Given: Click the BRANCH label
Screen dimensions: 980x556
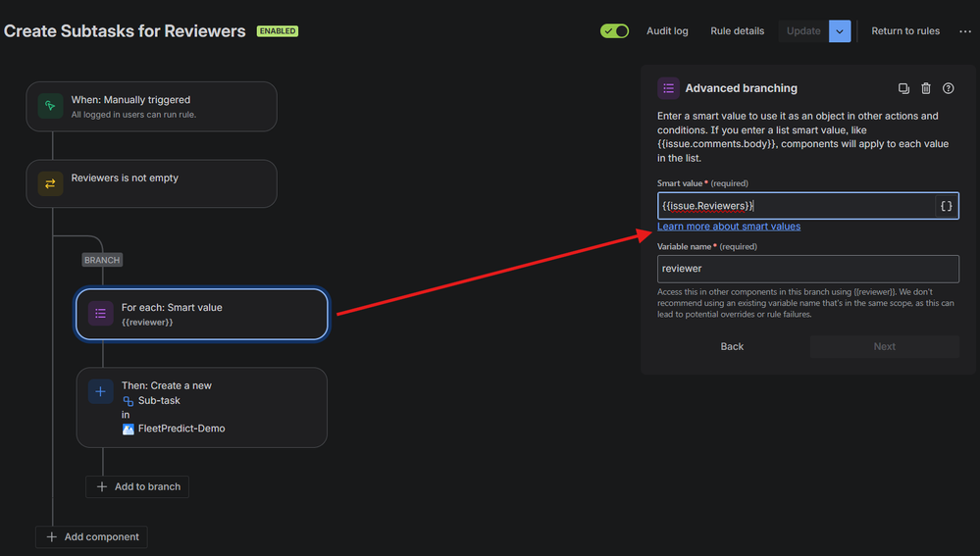Looking at the screenshot, I should 102,260.
